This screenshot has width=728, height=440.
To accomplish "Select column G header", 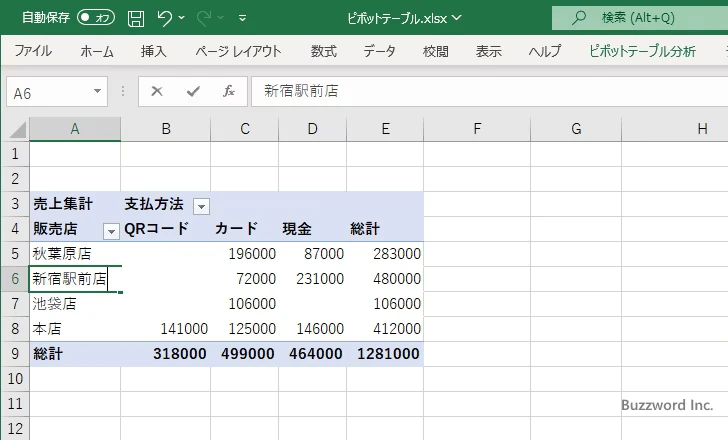I will pos(576,129).
